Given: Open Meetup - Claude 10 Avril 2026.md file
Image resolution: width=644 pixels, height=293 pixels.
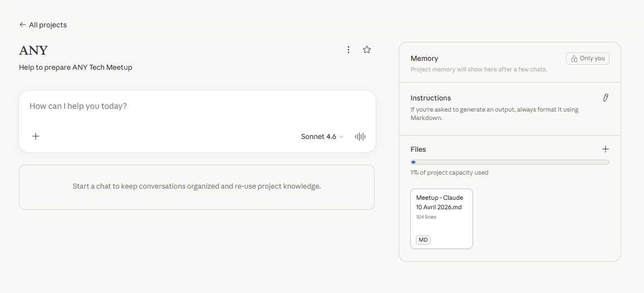Looking at the screenshot, I should pyautogui.click(x=441, y=218).
